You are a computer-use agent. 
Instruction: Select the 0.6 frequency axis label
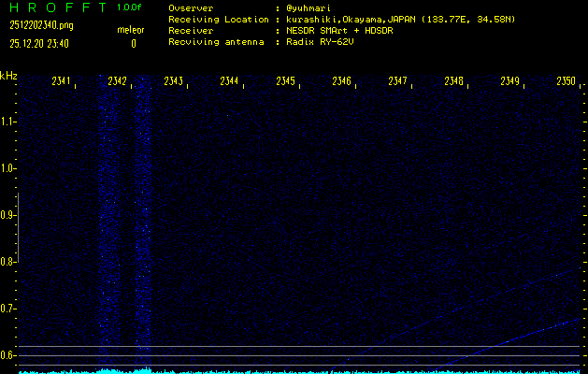(x=8, y=355)
